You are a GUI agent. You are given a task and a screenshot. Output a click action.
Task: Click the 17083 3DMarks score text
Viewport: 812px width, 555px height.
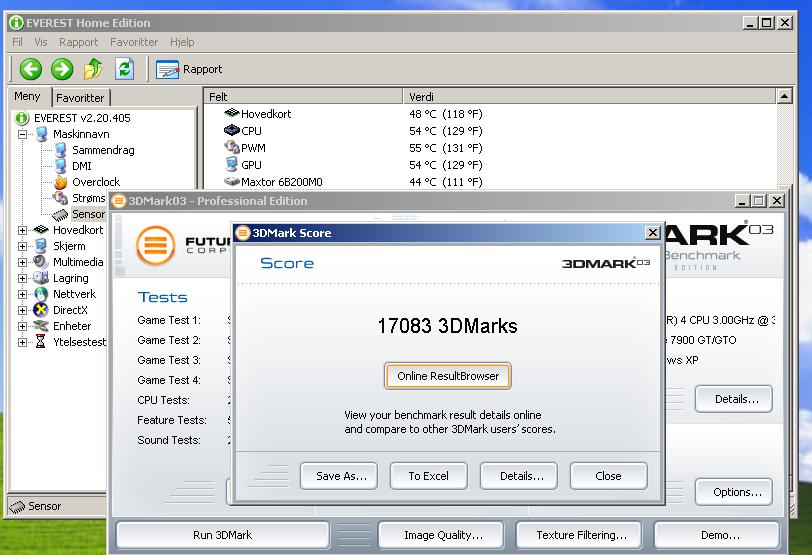447,326
